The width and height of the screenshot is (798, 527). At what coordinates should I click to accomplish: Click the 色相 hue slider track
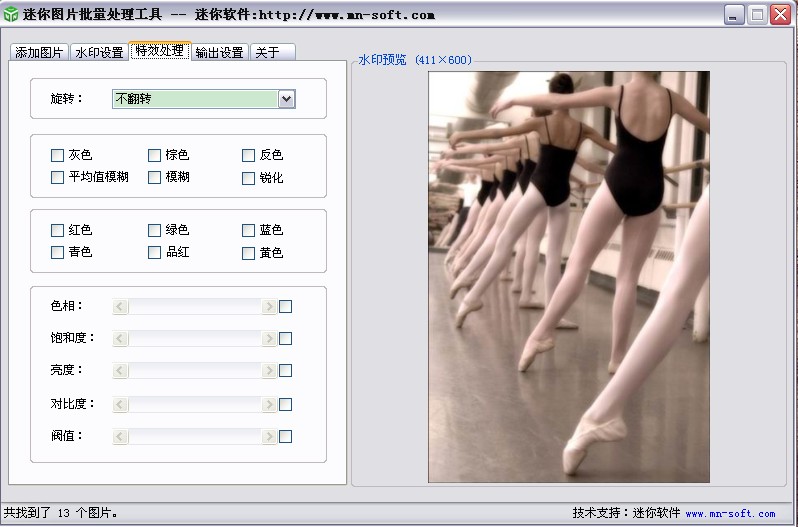click(194, 306)
